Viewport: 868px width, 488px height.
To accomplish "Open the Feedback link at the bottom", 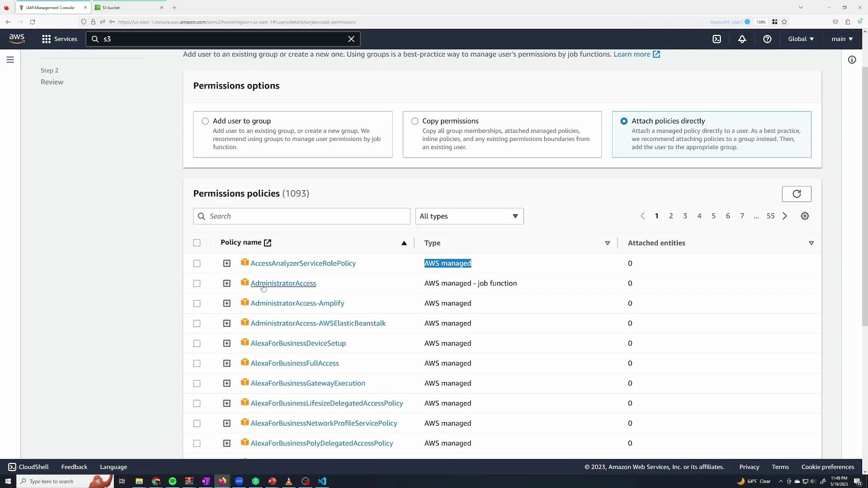I will click(74, 467).
